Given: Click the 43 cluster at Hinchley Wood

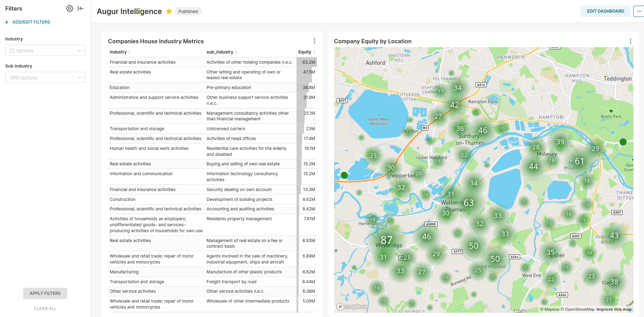Looking at the screenshot, I should tap(614, 235).
